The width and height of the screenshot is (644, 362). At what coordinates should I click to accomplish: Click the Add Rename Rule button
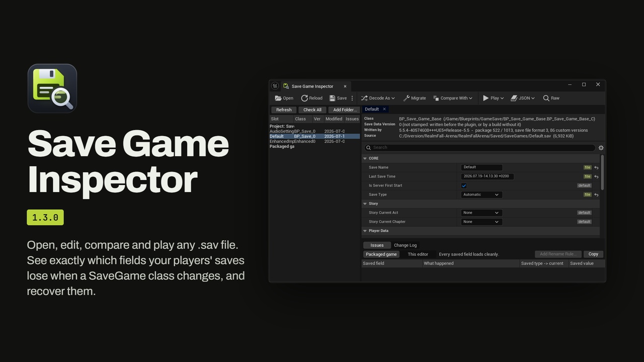point(558,254)
